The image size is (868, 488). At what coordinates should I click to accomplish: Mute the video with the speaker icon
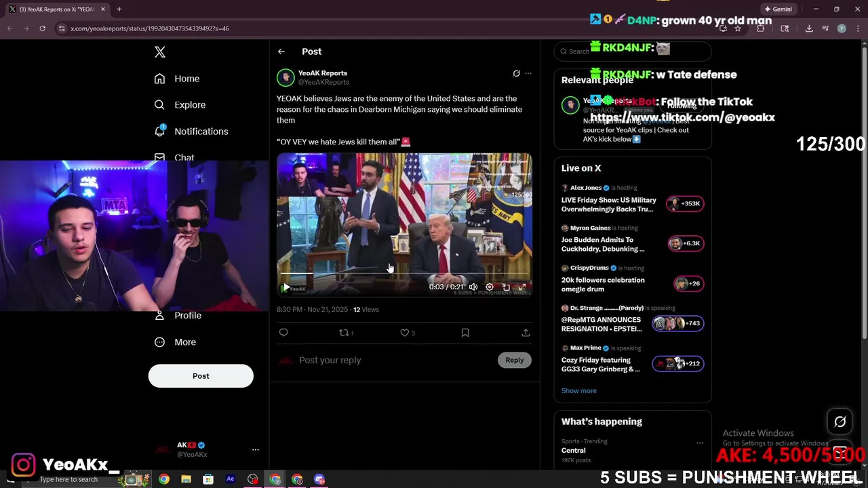coord(473,287)
